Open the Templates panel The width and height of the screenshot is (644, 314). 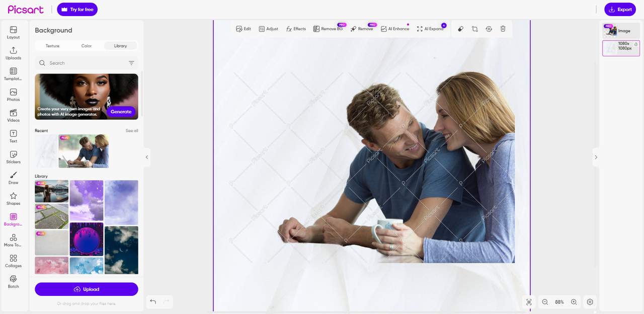tap(13, 74)
